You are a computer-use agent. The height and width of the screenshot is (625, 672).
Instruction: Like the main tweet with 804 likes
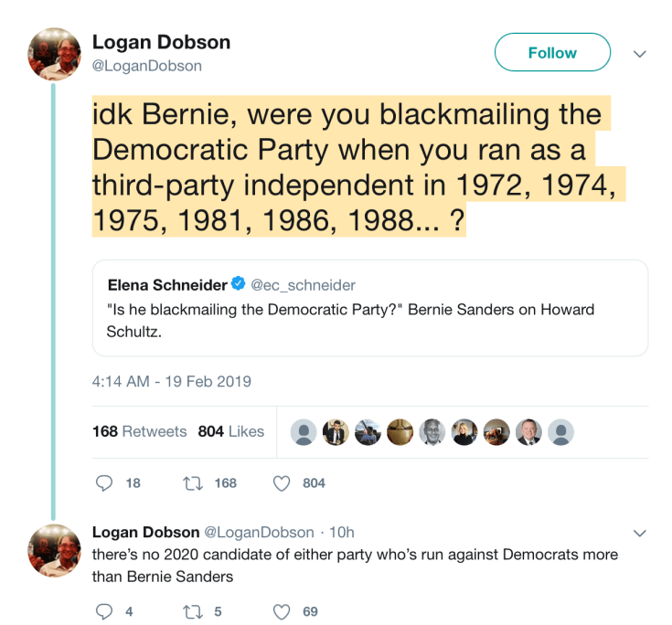pos(283,482)
